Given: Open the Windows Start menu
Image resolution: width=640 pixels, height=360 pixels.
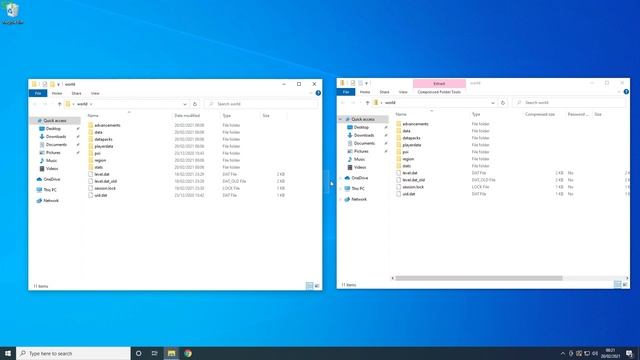Looking at the screenshot, I should coord(8,353).
